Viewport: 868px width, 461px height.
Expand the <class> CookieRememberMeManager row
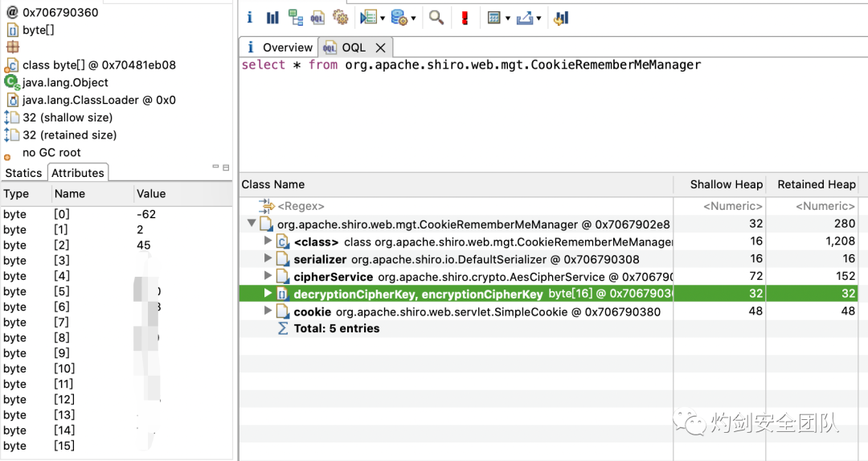pyautogui.click(x=268, y=241)
